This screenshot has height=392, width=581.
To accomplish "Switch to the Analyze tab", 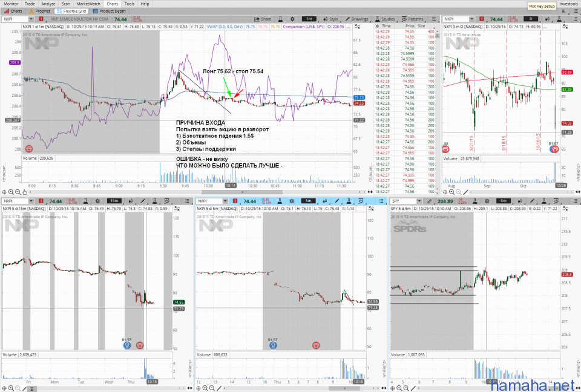I will pyautogui.click(x=48, y=4).
